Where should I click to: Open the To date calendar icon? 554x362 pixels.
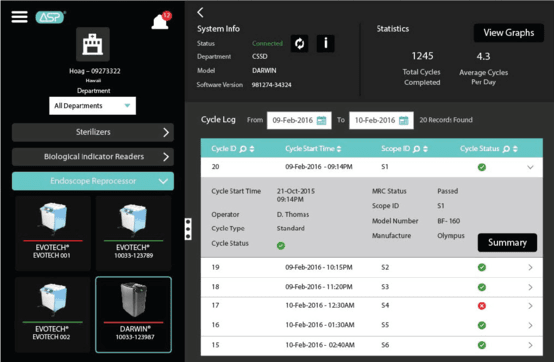pos(403,120)
